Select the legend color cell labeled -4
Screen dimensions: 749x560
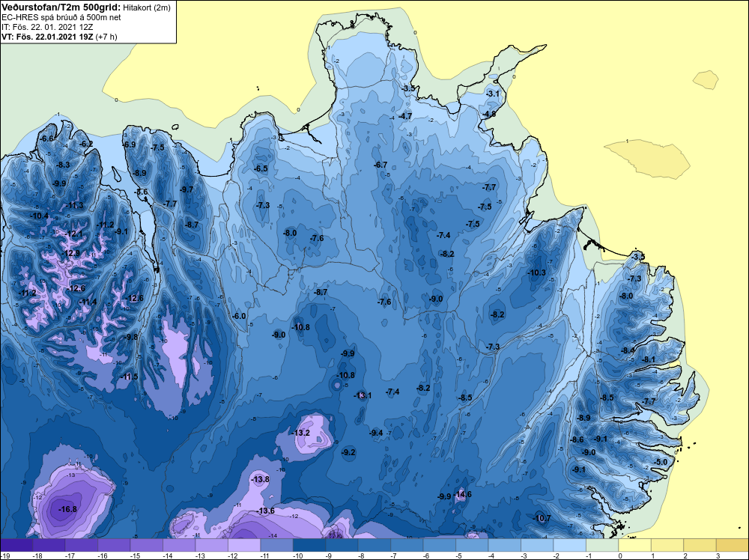(x=505, y=545)
